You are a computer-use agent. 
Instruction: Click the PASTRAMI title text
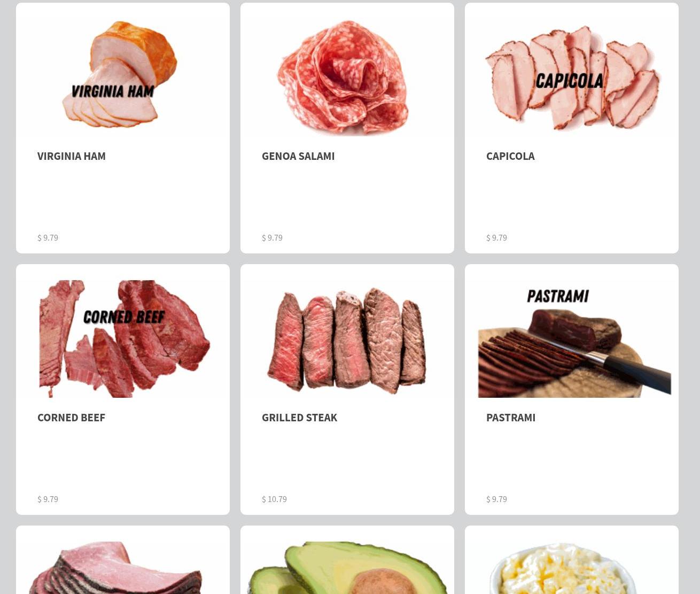click(511, 417)
